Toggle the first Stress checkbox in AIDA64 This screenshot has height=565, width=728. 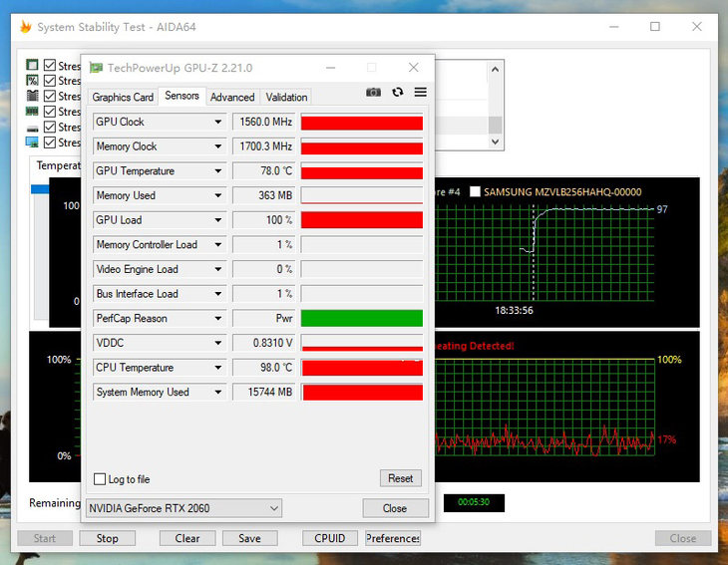tap(50, 65)
